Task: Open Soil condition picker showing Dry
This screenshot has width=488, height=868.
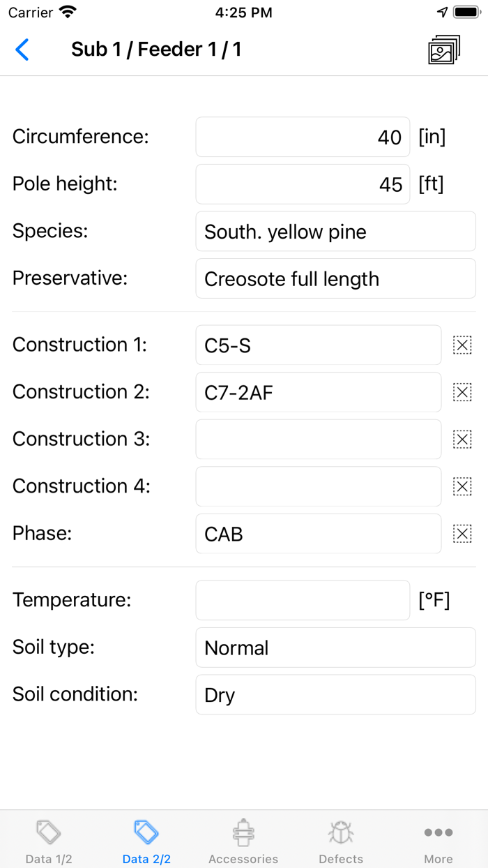Action: coord(335,695)
